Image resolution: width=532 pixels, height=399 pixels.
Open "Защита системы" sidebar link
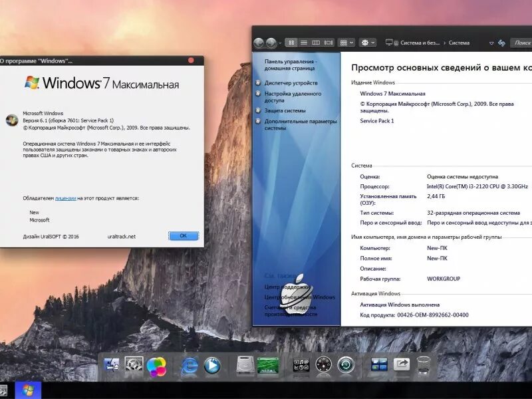(285, 110)
